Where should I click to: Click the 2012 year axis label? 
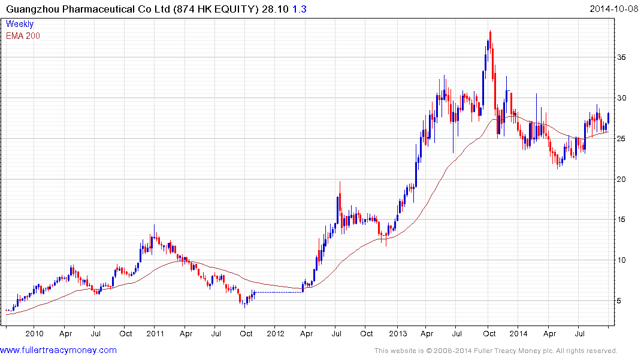[x=276, y=333]
